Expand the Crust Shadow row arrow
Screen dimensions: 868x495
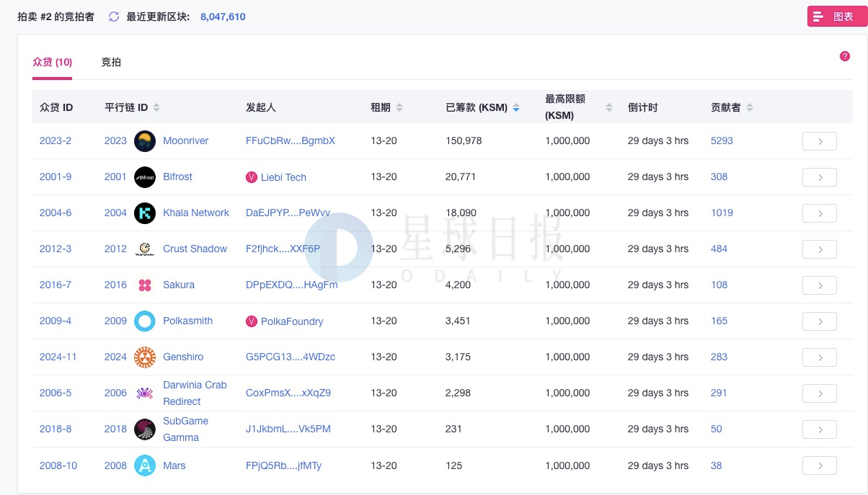pos(820,249)
